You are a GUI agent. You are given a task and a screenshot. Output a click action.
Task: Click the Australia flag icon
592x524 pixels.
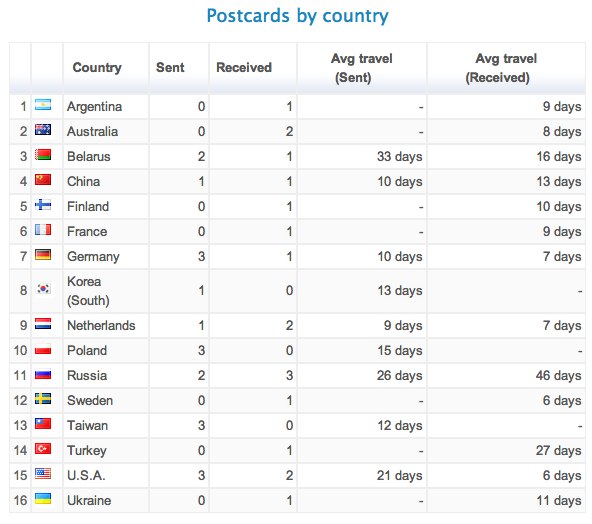pyautogui.click(x=43, y=130)
